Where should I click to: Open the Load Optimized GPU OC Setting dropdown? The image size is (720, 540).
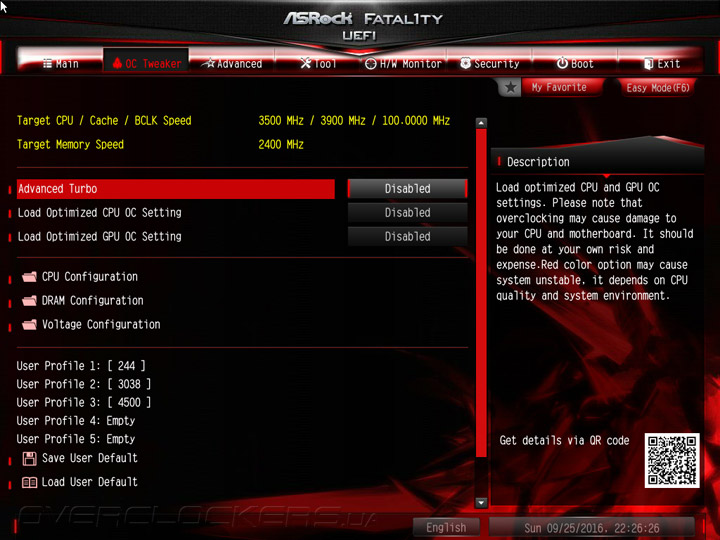(407, 236)
